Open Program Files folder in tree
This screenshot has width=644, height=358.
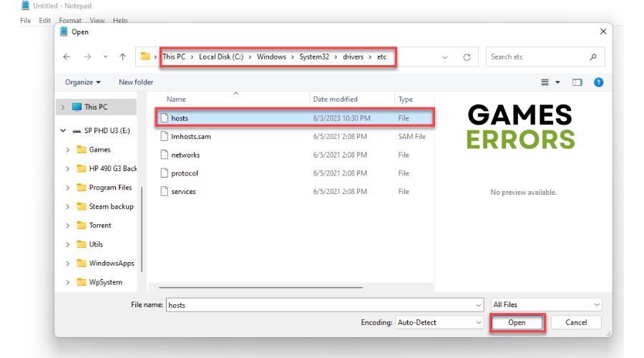[110, 188]
